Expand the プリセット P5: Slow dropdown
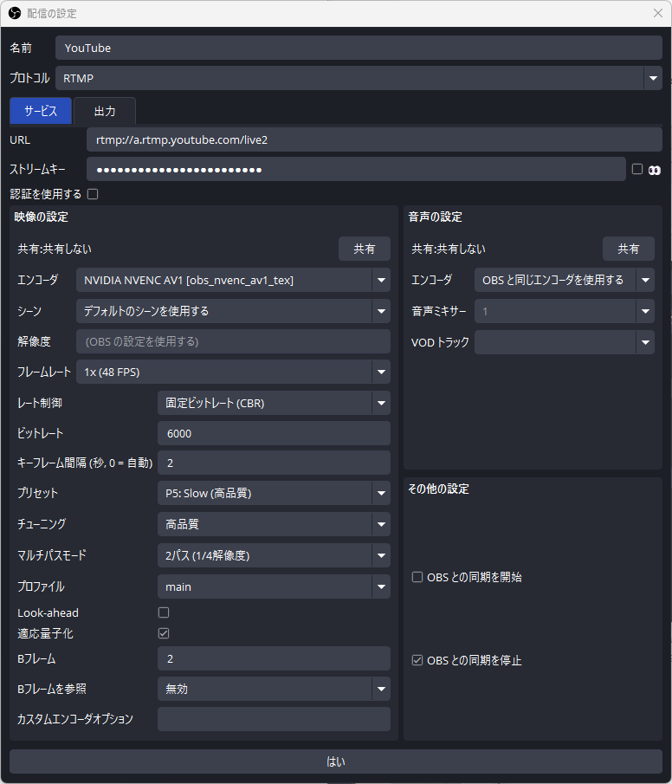This screenshot has height=784, width=672. (274, 494)
